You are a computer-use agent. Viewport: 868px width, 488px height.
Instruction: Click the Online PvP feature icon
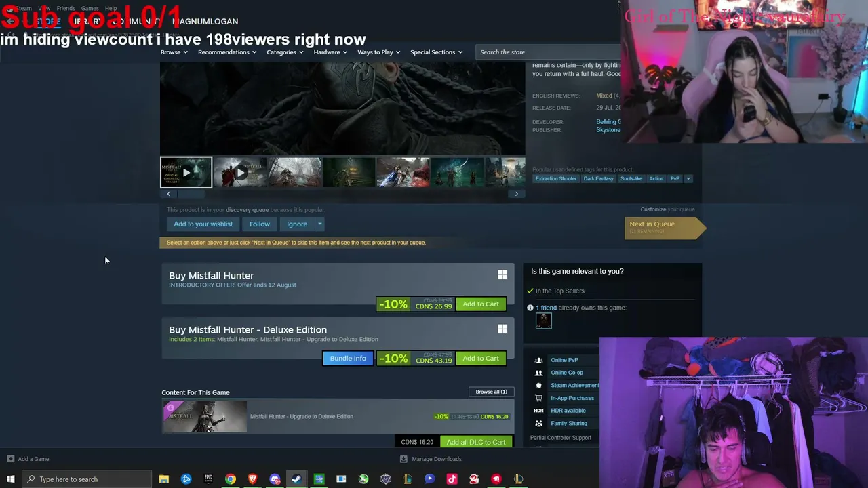538,360
